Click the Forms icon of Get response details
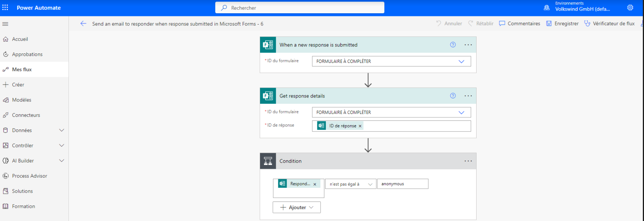The width and height of the screenshot is (644, 221). (x=268, y=96)
